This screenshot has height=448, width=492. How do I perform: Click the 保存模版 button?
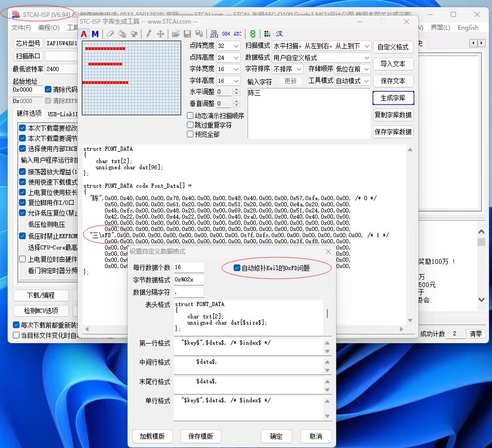point(201,436)
